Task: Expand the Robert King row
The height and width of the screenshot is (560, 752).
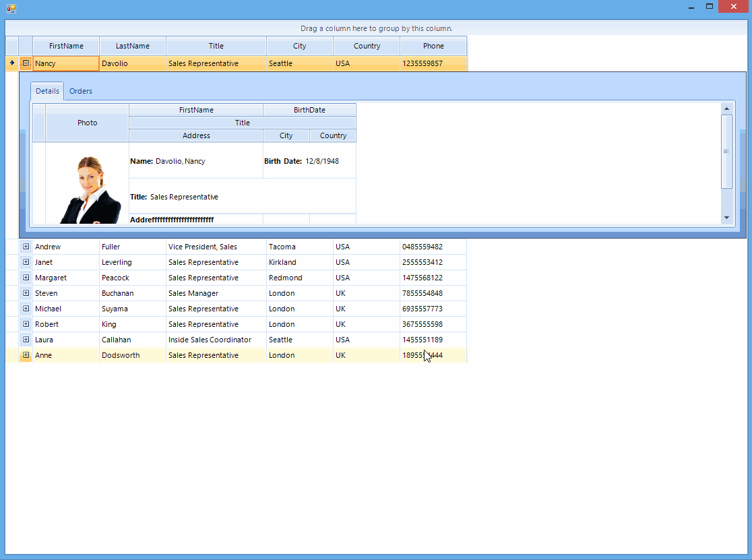Action: 26,324
